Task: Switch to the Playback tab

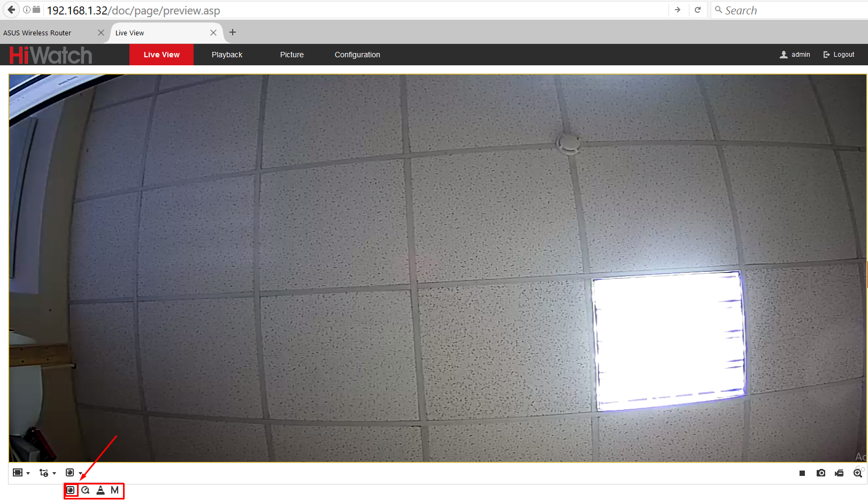Action: 227,55
